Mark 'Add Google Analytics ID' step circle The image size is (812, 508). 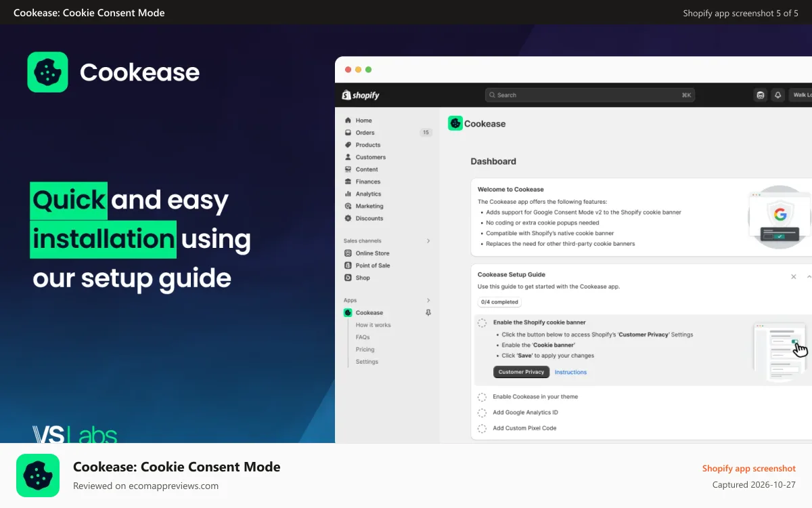point(482,412)
